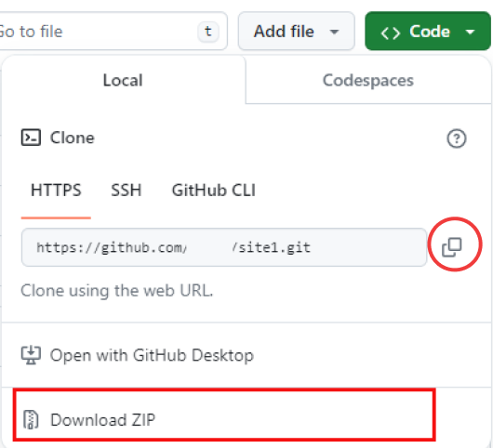The image size is (493, 448).
Task: Select the SSH clone option
Action: click(x=127, y=191)
